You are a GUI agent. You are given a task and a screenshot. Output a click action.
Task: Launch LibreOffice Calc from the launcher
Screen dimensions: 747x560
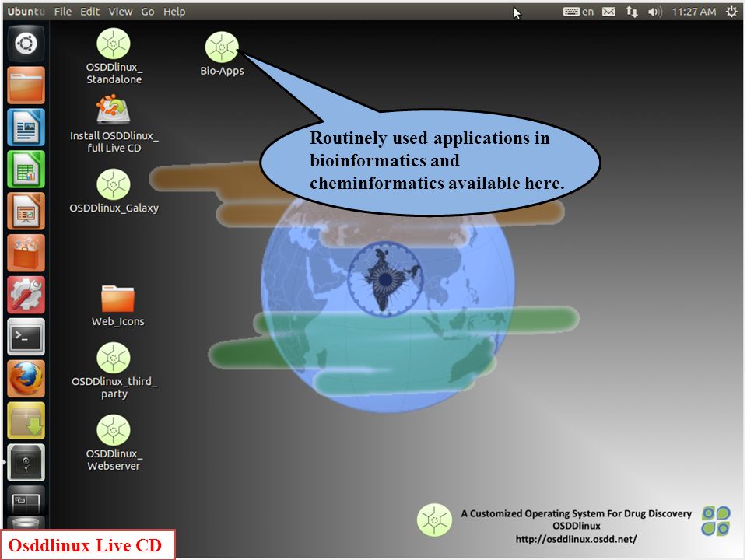tap(26, 169)
